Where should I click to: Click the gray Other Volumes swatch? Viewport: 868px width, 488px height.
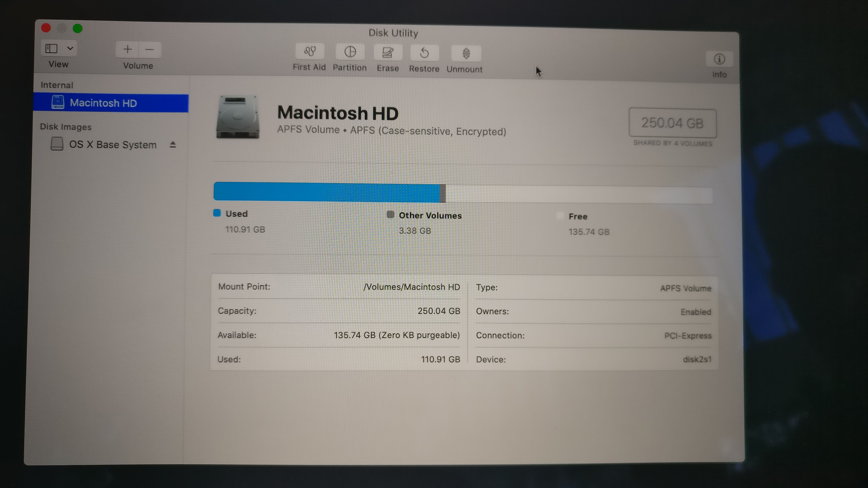pyautogui.click(x=390, y=214)
